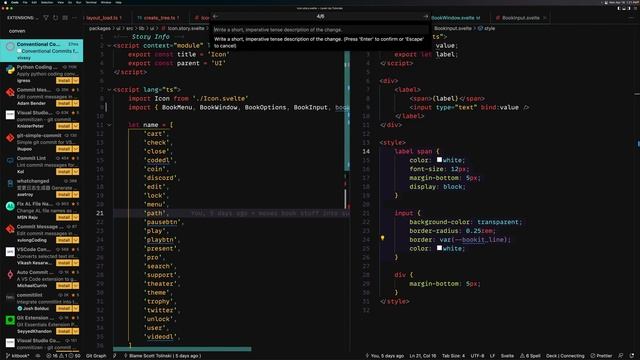
Task: Install the Commit Lint extension
Action: 64,172
